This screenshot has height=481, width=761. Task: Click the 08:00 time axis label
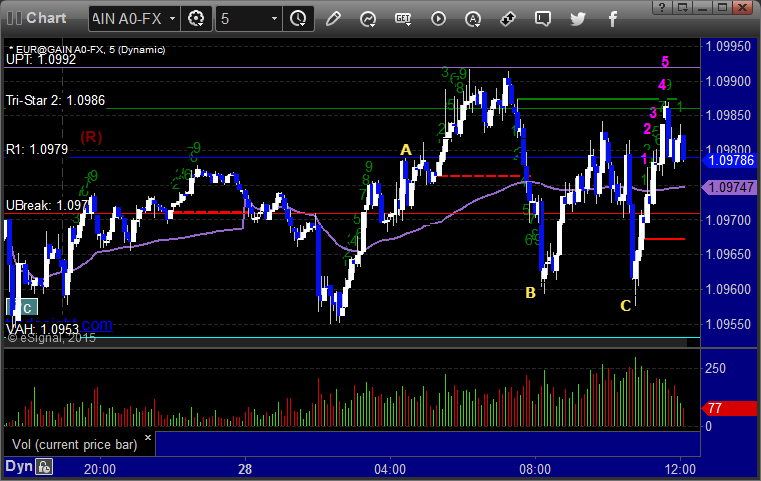click(535, 469)
